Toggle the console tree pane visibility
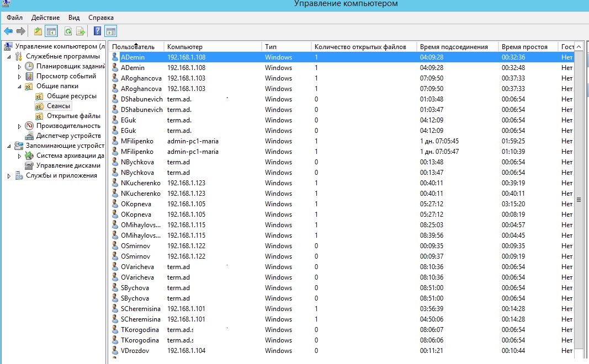 pyautogui.click(x=51, y=31)
